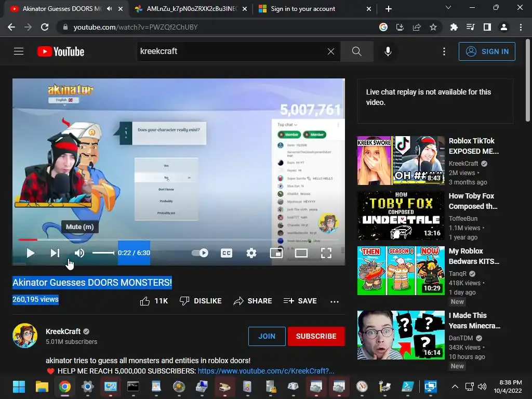Viewport: 532px width, 399px height.
Task: Bookmark this page star
Action: [433, 27]
